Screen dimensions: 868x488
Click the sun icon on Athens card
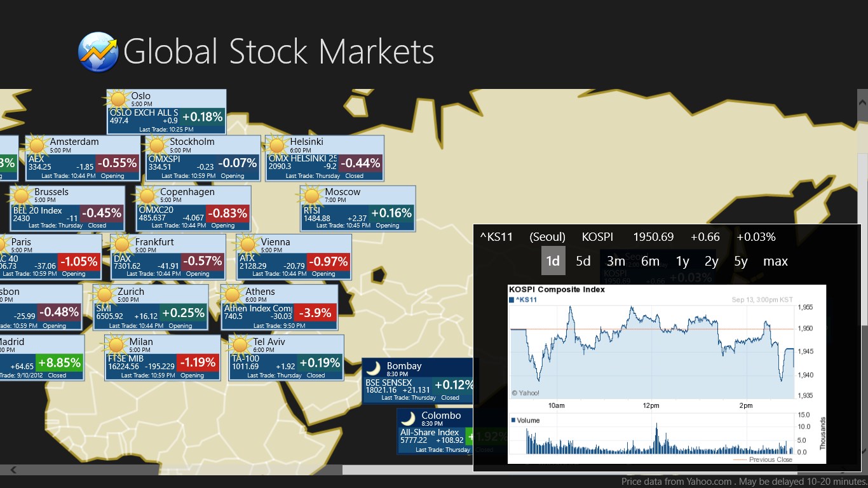point(233,295)
